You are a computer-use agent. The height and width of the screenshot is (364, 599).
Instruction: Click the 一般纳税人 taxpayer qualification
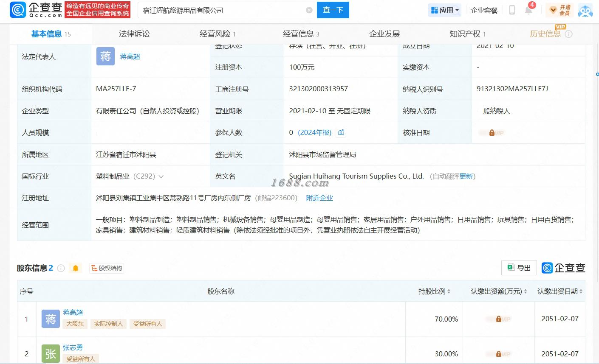point(493,111)
